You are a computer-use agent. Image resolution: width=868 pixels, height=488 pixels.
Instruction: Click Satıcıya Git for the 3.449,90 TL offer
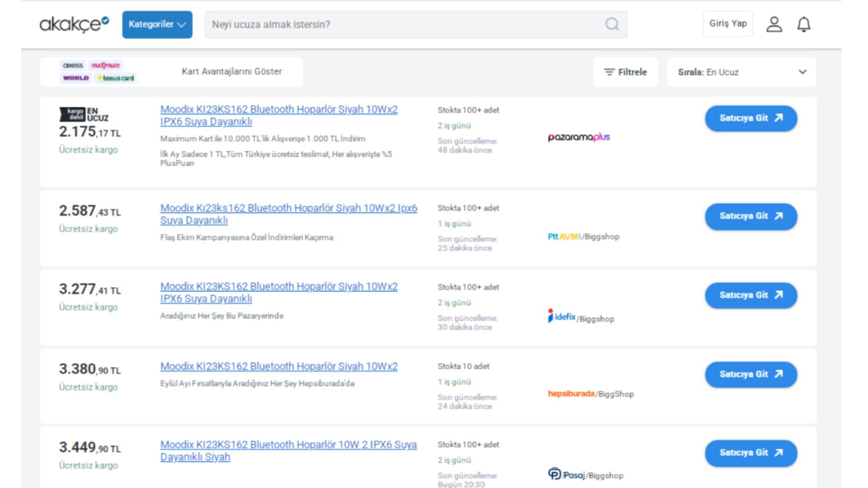click(750, 453)
